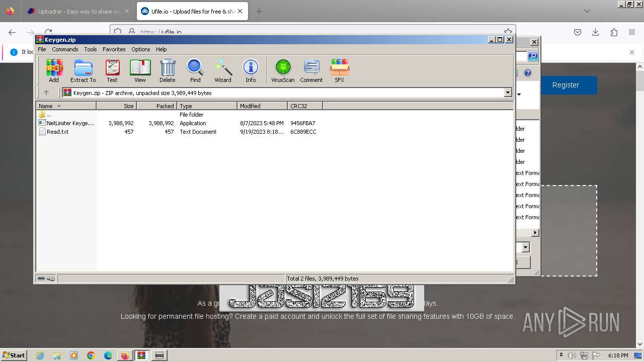The width and height of the screenshot is (644, 362).
Task: Open the Find magnifier tool
Action: [x=195, y=71]
